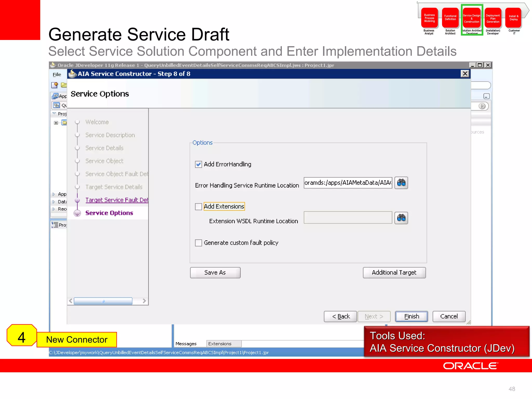Browse for Extension WSDL Runtime Location

pyautogui.click(x=401, y=218)
